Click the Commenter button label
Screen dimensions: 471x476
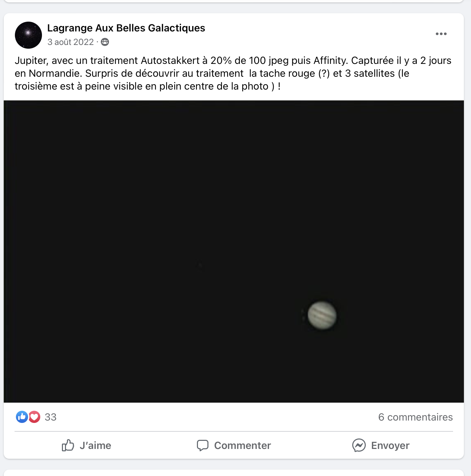[x=243, y=446]
